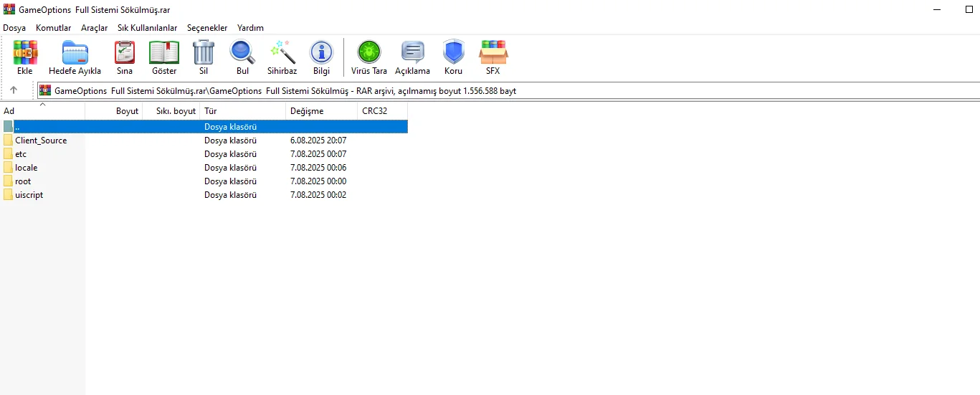Click the WinRAR icon in title bar

(x=9, y=10)
